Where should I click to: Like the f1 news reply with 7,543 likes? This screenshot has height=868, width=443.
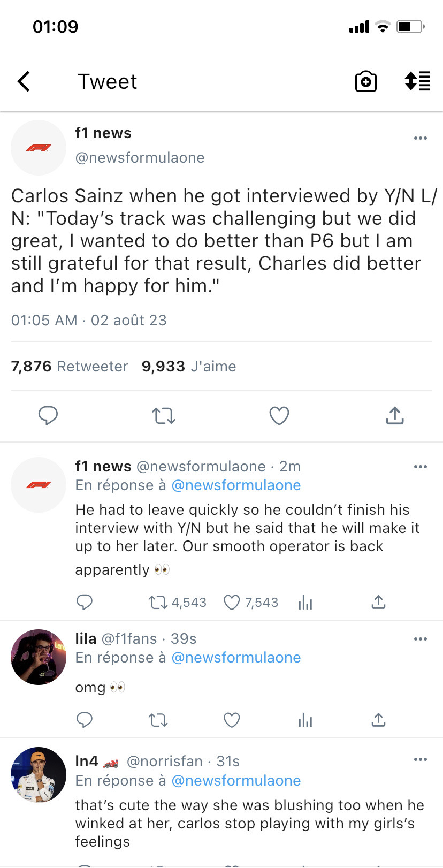[x=232, y=603]
